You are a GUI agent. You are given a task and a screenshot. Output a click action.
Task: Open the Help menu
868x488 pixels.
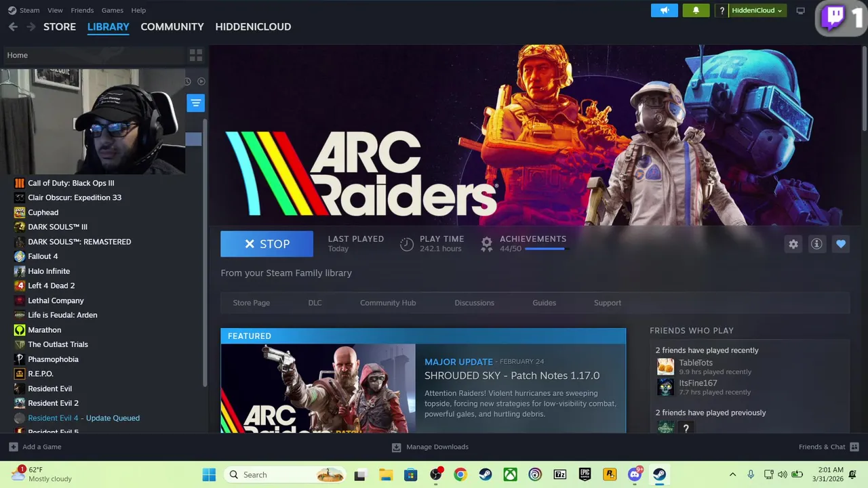click(138, 10)
